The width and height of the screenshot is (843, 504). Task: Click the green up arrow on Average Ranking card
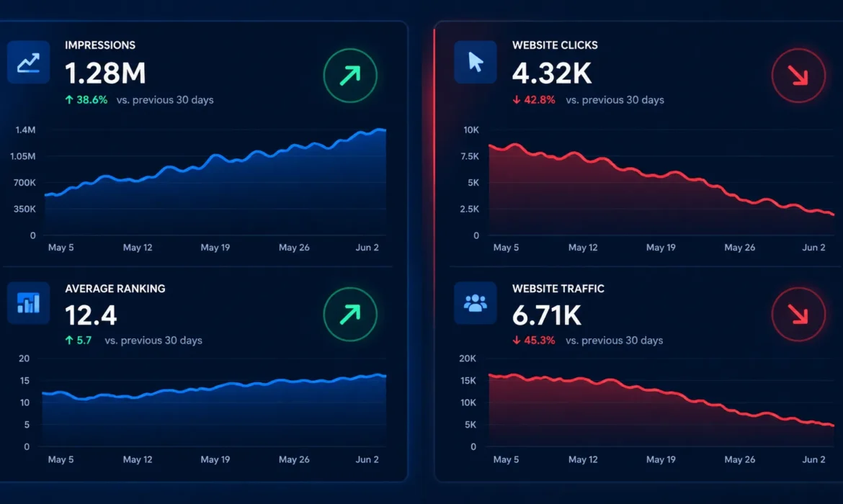pyautogui.click(x=350, y=315)
